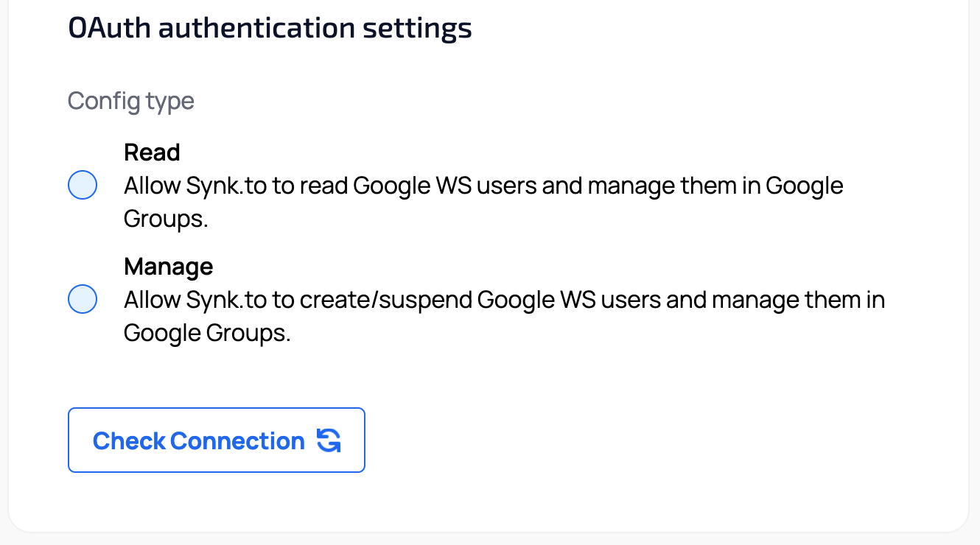The height and width of the screenshot is (545, 980).
Task: Click the Config type field label
Action: (x=131, y=100)
